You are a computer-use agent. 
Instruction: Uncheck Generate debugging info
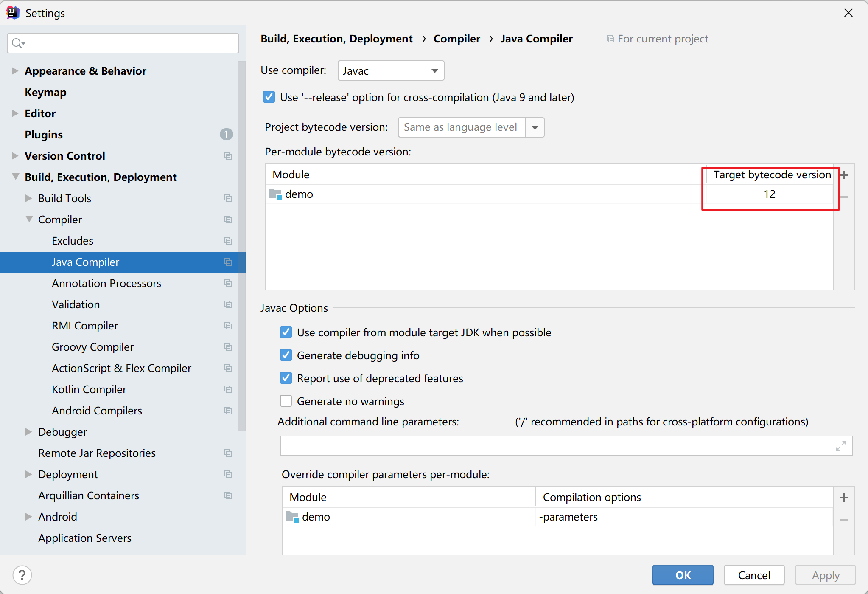[x=286, y=355]
